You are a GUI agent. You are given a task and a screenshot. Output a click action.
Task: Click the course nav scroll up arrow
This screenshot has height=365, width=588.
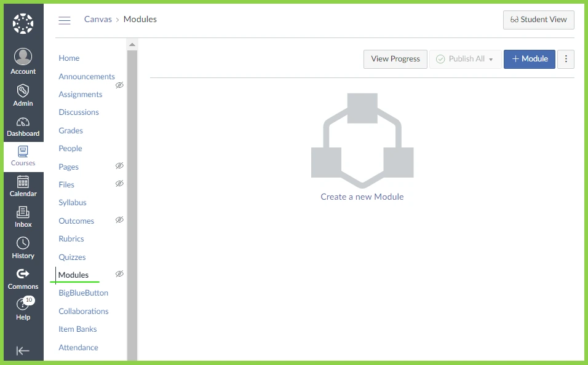132,45
